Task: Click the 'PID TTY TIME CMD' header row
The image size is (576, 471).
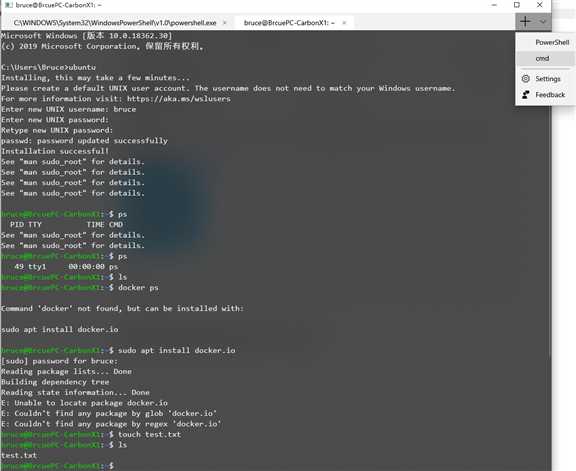Action: [x=66, y=224]
